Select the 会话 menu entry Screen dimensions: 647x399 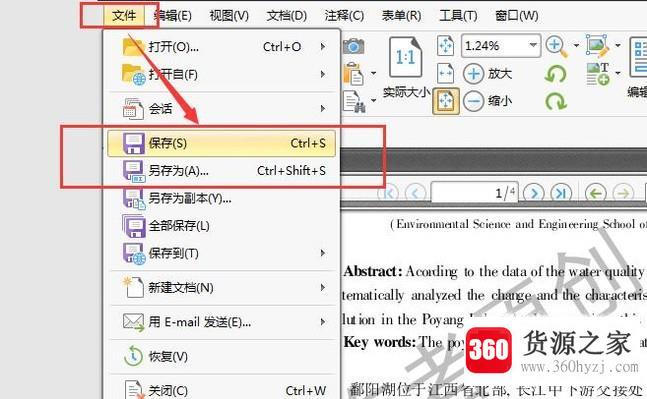point(223,109)
